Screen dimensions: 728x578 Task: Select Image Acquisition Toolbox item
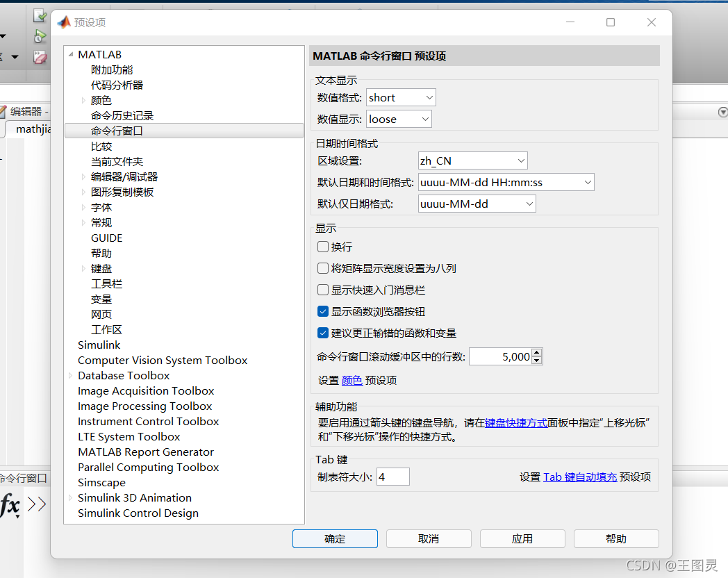[x=146, y=391]
